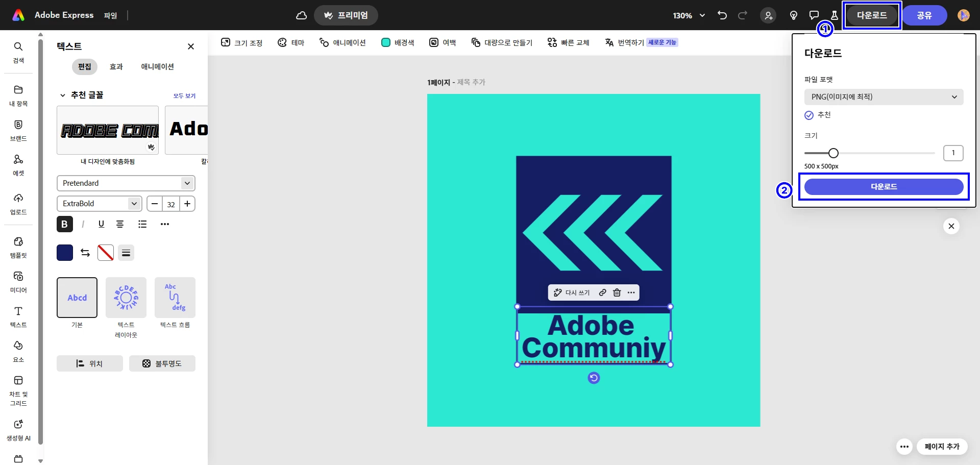The height and width of the screenshot is (465, 980).
Task: Select the 텍스트 레이아웃 shape option
Action: [126, 298]
